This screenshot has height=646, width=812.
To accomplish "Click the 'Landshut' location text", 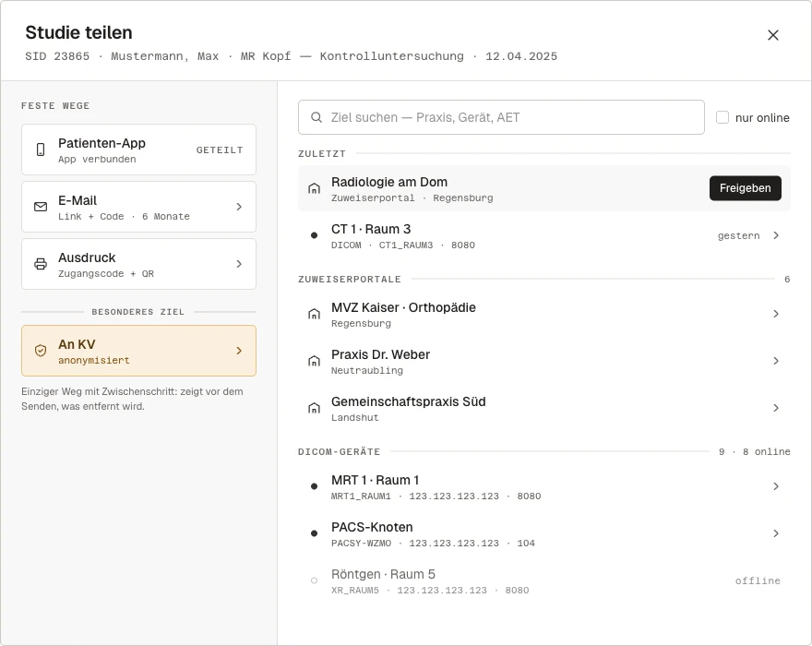I will [354, 417].
